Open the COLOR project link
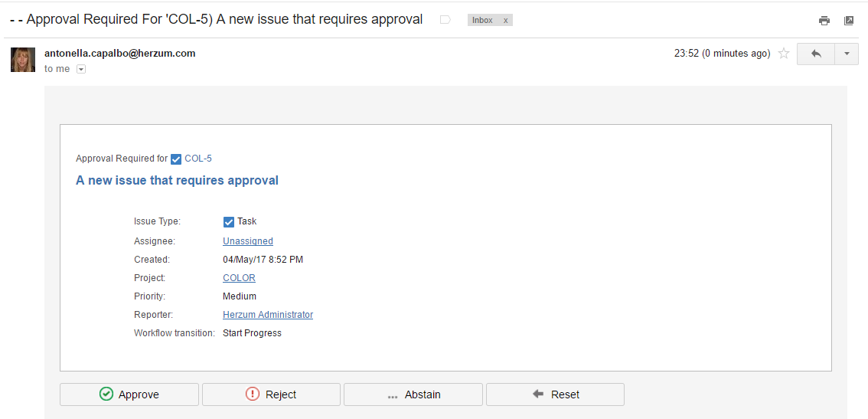 click(239, 278)
